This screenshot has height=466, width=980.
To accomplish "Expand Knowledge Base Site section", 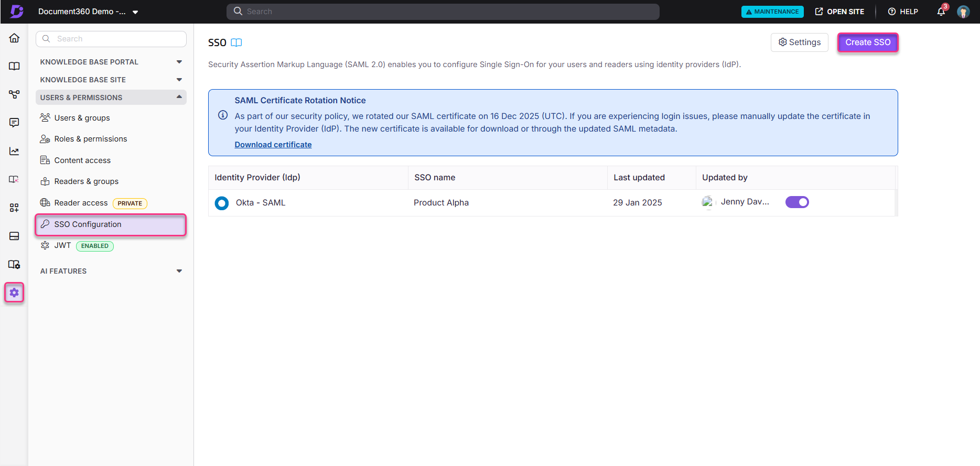I will (111, 80).
